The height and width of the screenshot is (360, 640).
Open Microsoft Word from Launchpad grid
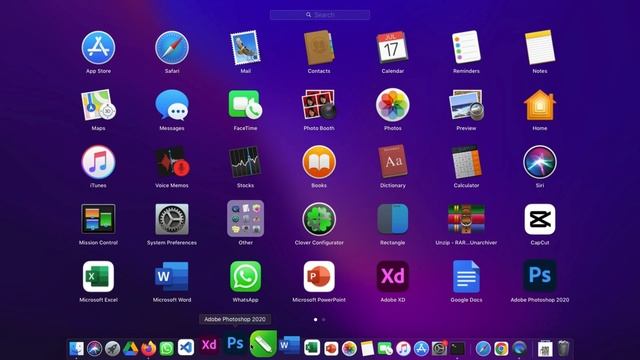(172, 276)
